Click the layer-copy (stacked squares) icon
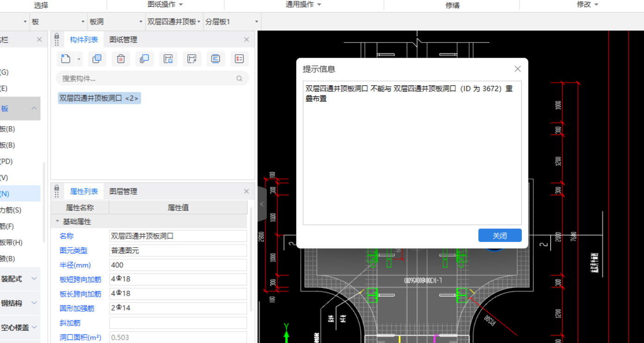The height and width of the screenshot is (343, 644). click(x=144, y=58)
